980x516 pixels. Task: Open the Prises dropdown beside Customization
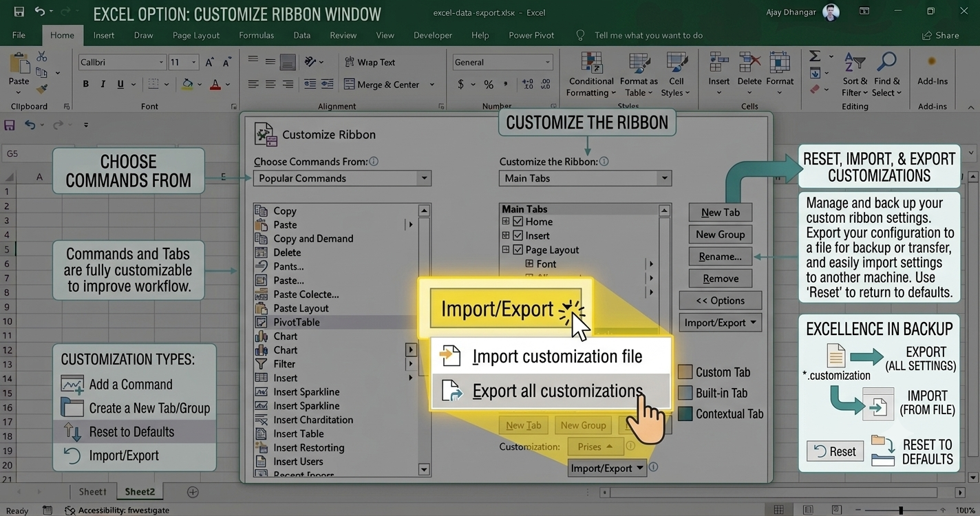[x=595, y=447]
